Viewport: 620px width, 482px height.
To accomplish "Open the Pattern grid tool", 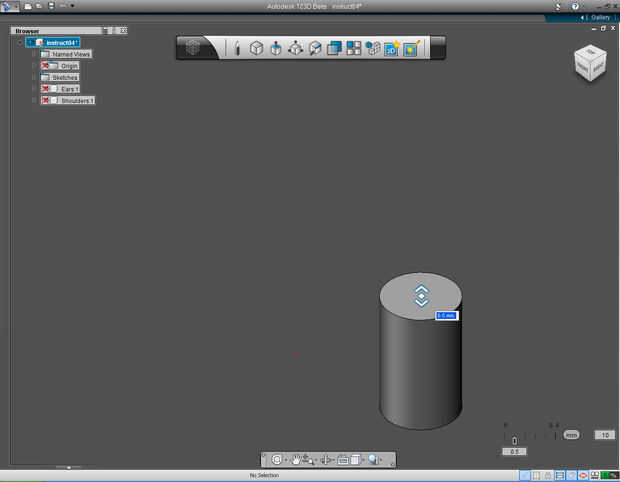I will (x=354, y=48).
